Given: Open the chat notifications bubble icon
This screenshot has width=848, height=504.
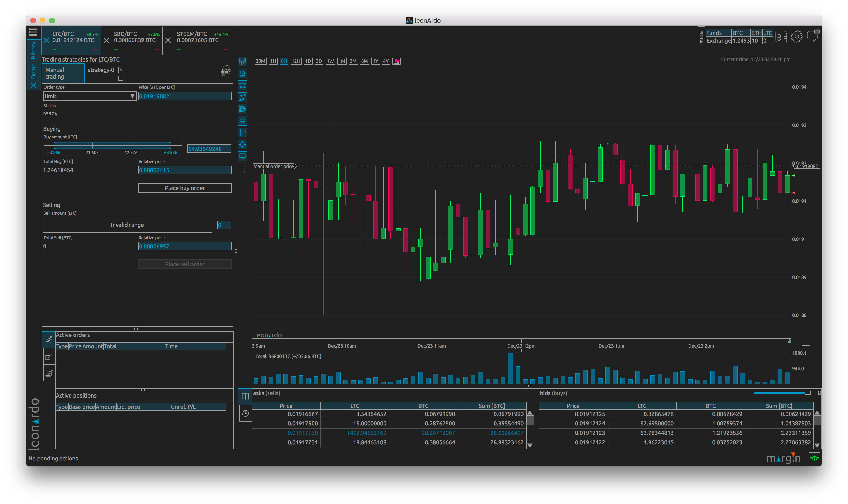Looking at the screenshot, I should [x=813, y=36].
